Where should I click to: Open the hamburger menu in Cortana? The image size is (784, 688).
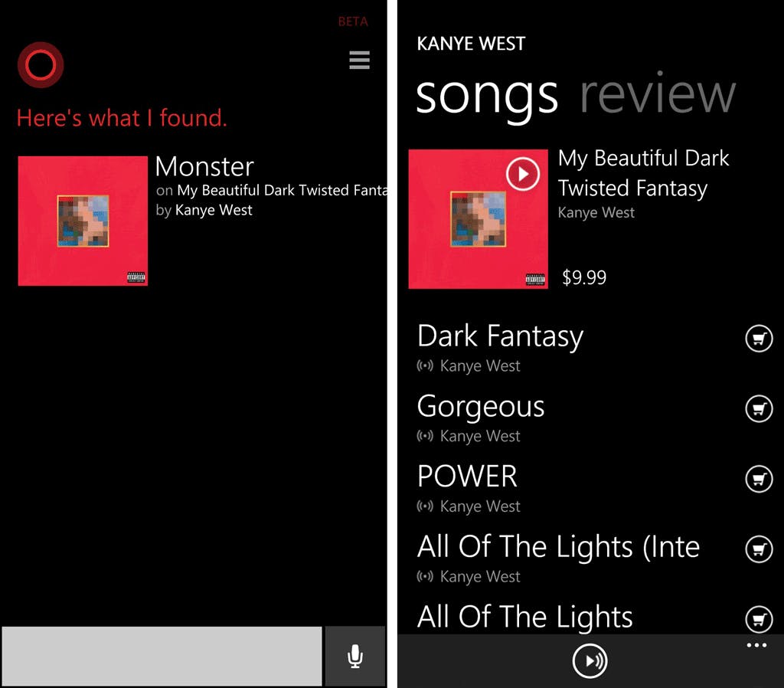(x=359, y=60)
